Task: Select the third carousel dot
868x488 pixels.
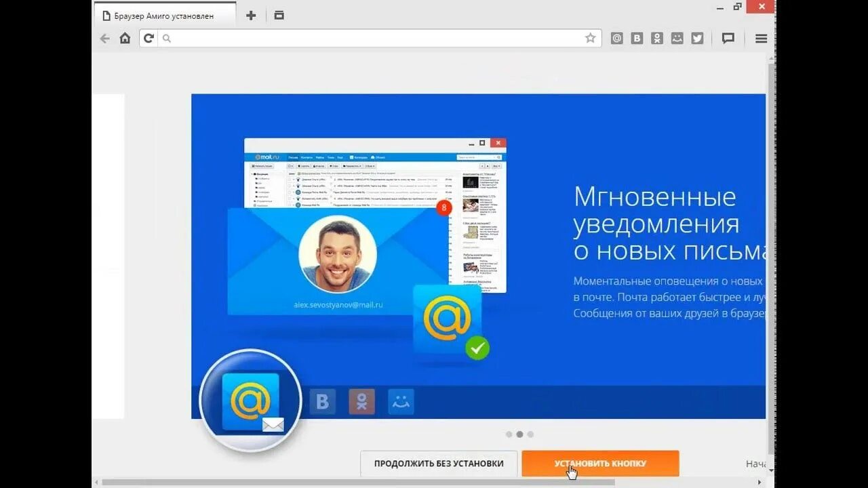Action: click(x=530, y=434)
